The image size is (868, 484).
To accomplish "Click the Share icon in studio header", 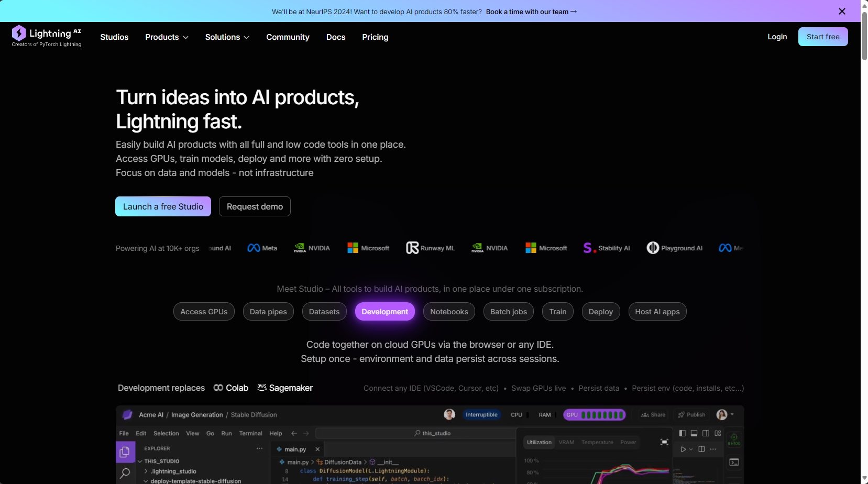I will 653,415.
